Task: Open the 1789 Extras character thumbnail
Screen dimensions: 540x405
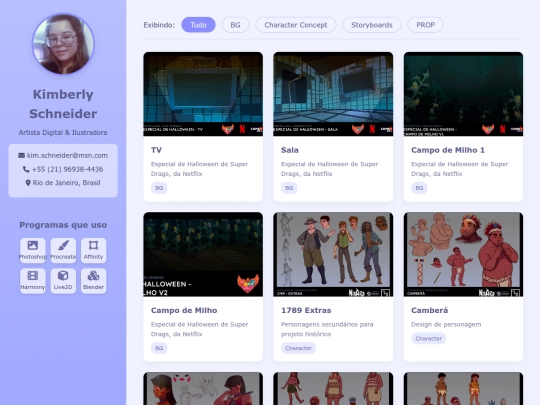Action: pos(333,254)
